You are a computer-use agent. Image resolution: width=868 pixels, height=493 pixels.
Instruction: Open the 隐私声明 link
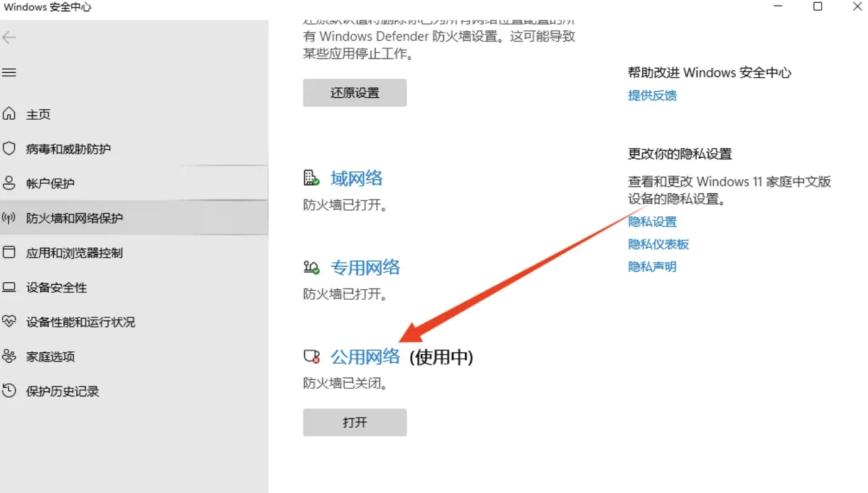pos(652,267)
